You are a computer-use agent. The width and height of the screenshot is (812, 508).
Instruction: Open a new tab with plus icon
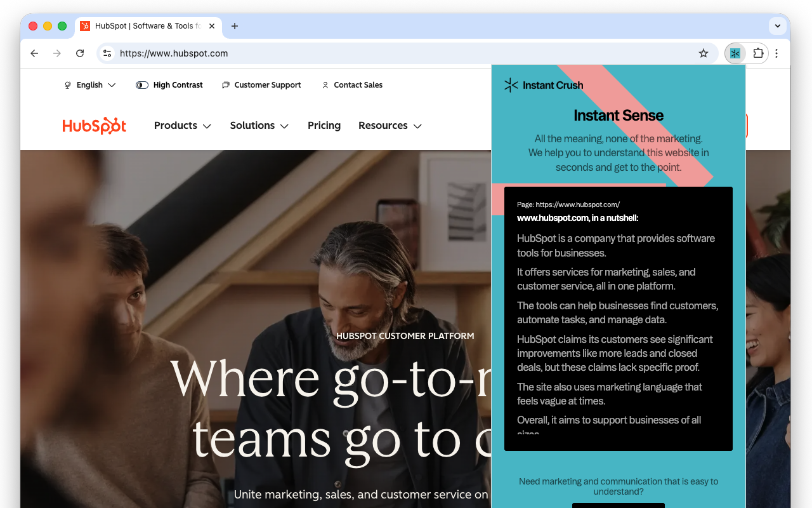tap(235, 26)
